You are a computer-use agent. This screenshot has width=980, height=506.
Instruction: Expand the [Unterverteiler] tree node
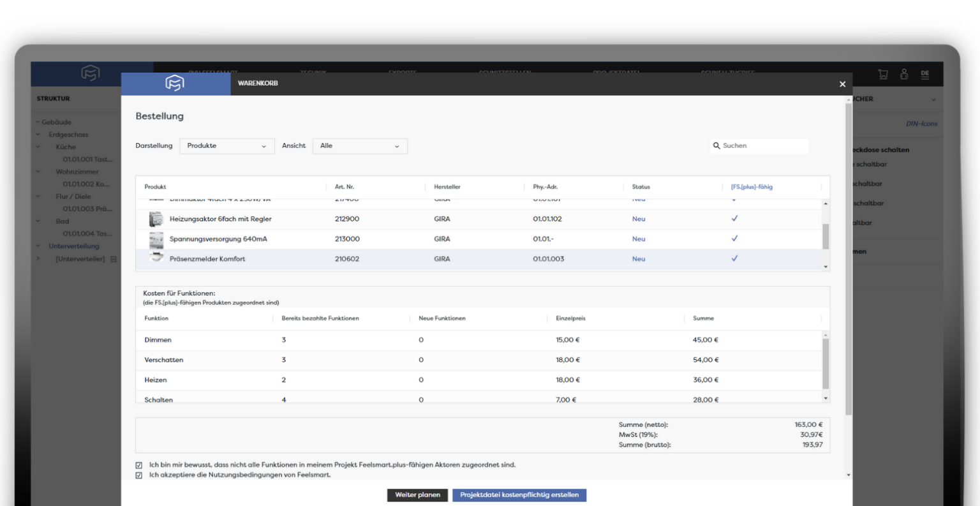38,259
